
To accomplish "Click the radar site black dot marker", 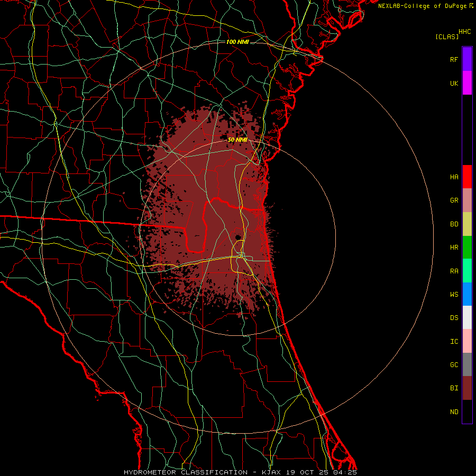I will (238, 237).
